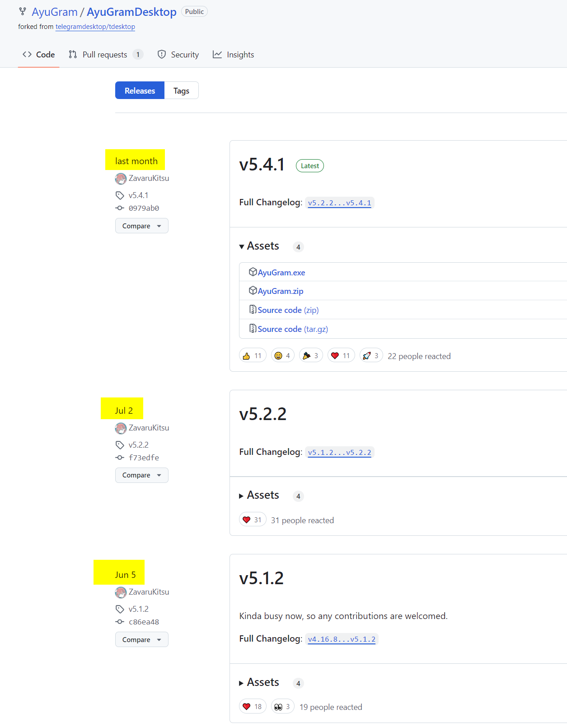Toggle hooray party reaction on v5.4.1
Screen dimensions: 567x728
coord(311,355)
